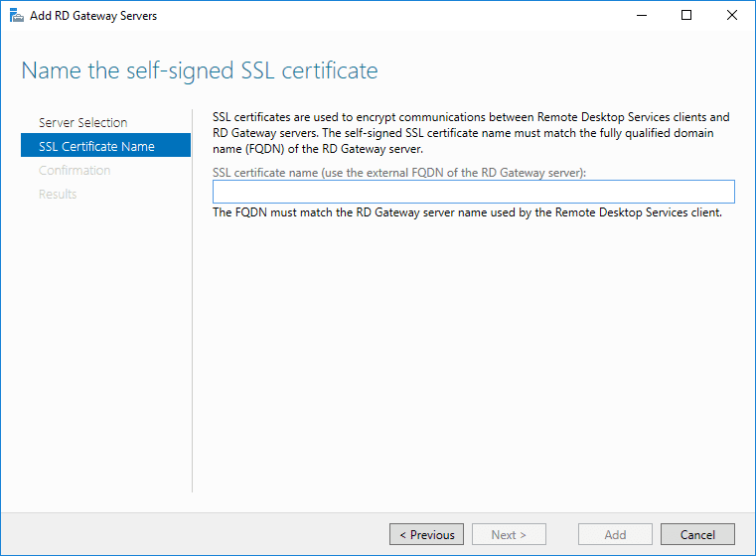This screenshot has height=556, width=756.
Task: Click the "FQDN must match" note text
Action: 467,212
